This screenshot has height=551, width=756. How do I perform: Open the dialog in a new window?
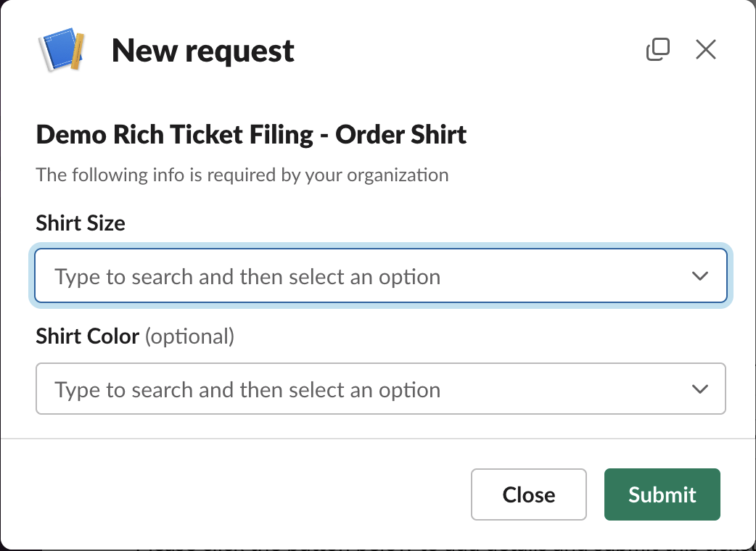[657, 50]
